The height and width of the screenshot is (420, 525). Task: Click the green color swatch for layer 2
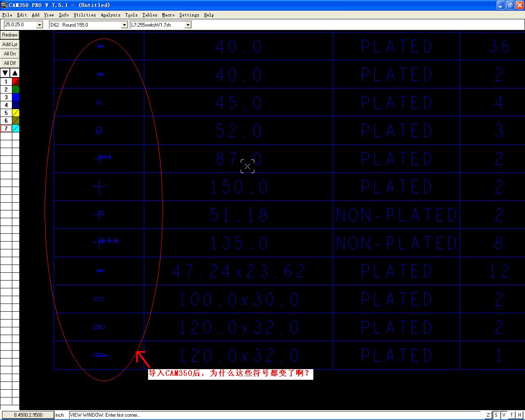(16, 89)
